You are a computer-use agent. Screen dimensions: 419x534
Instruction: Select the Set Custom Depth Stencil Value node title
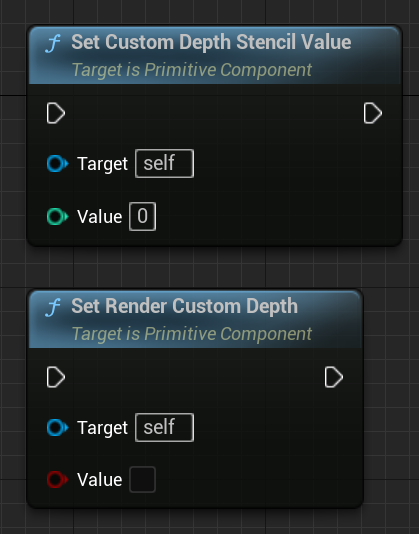(211, 42)
